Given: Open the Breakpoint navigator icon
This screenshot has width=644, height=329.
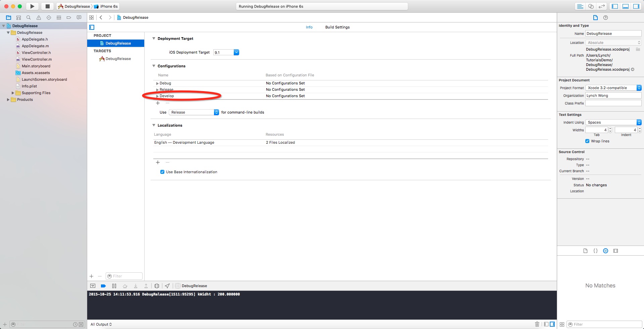Looking at the screenshot, I should (x=69, y=17).
